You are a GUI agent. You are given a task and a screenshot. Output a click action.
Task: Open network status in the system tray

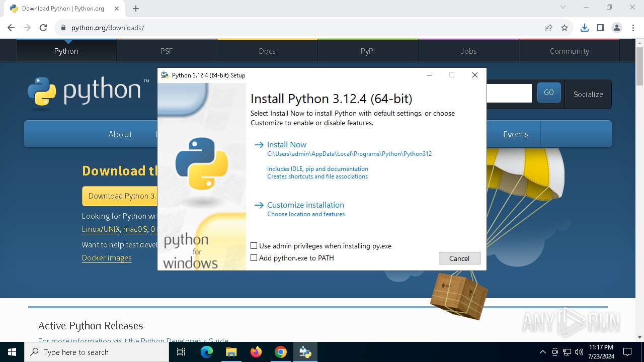click(x=567, y=352)
